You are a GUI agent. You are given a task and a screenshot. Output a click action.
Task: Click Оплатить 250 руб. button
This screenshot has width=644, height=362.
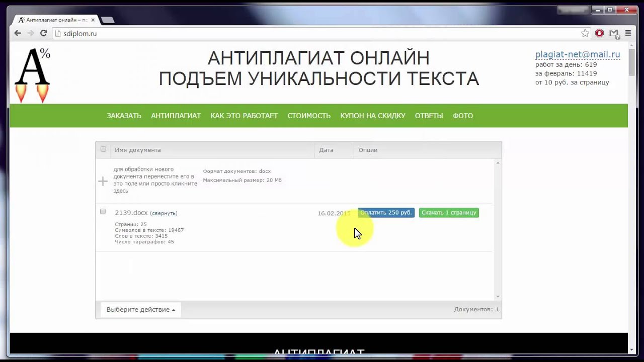[386, 213]
